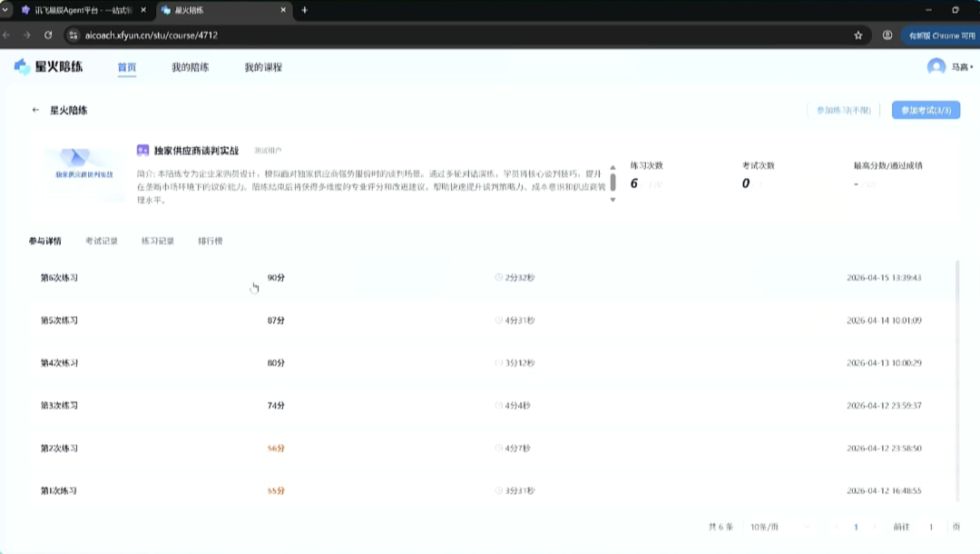Click the course description scrollbar
The height and width of the screenshot is (554, 980).
[612, 180]
